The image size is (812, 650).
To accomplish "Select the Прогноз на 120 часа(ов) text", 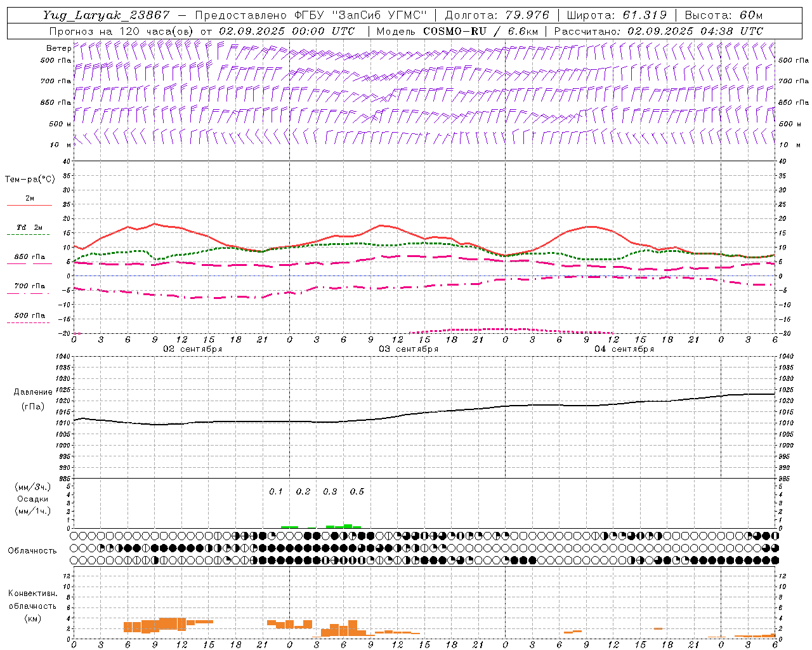I will (x=122, y=31).
